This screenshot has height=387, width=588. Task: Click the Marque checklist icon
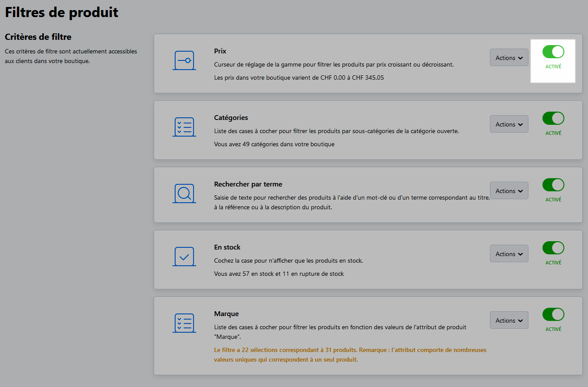click(184, 323)
